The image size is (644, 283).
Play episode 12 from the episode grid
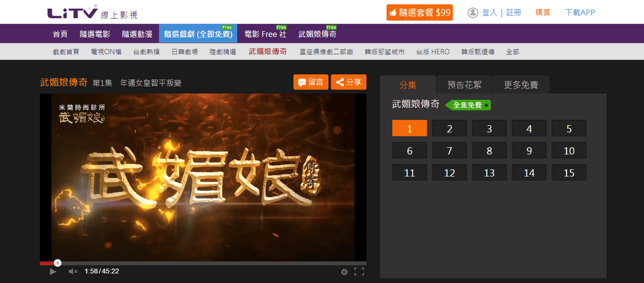(x=449, y=173)
